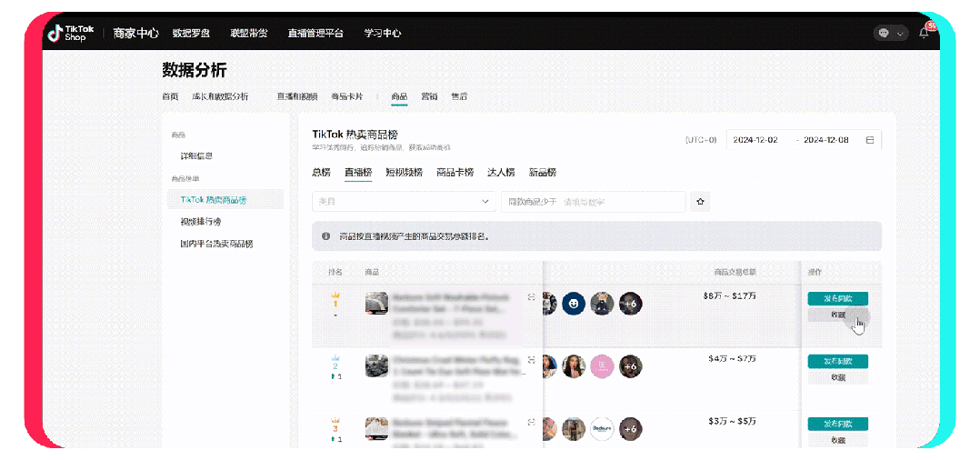Click 收藏 for the rank 3 product
The width and height of the screenshot is (980, 460).
pos(837,440)
